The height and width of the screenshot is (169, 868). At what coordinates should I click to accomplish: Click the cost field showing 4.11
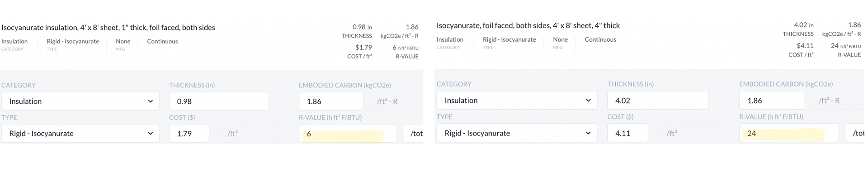(627, 133)
